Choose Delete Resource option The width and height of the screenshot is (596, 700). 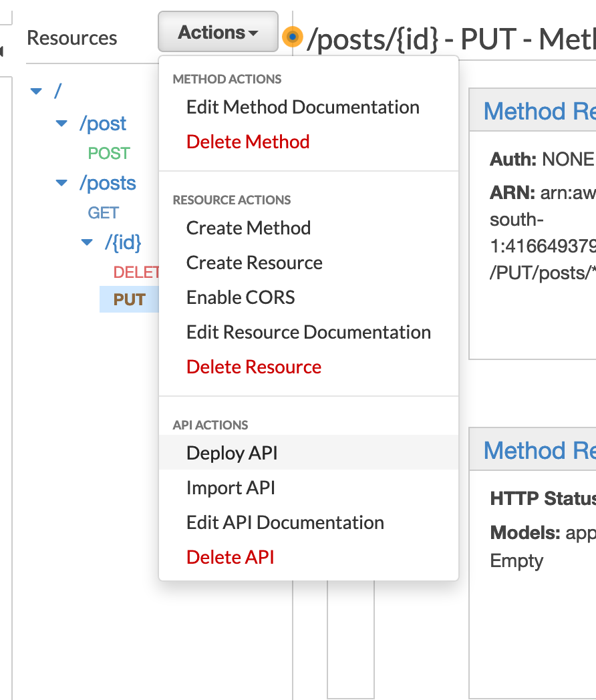[254, 367]
